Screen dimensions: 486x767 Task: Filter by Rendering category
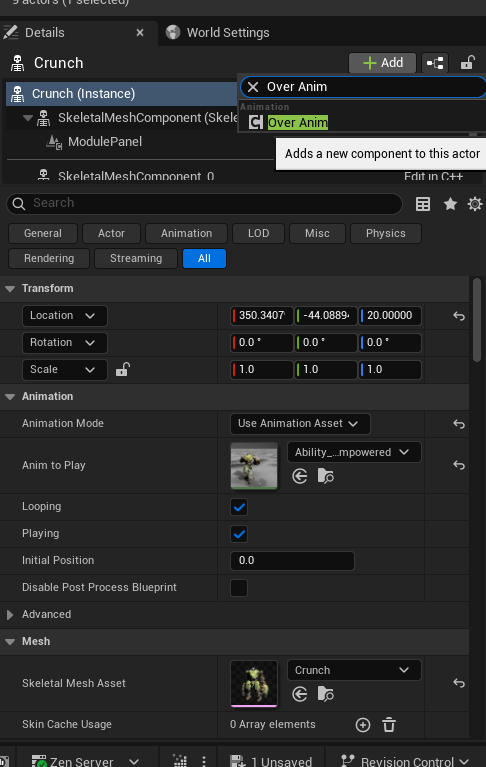point(49,258)
